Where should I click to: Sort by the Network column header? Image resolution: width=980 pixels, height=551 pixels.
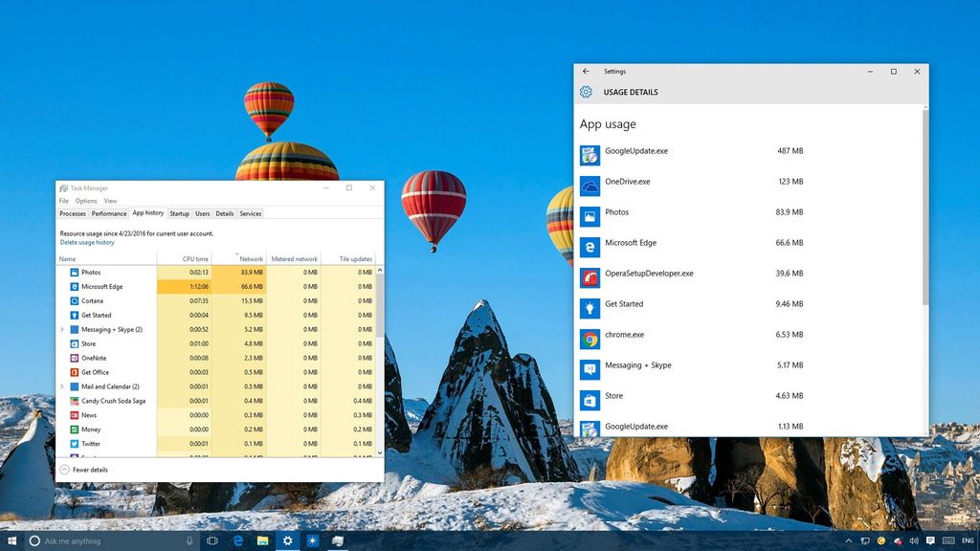[x=251, y=258]
